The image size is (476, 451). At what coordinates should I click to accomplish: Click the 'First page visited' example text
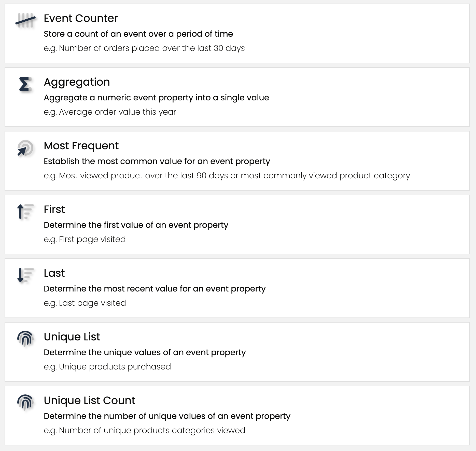[x=85, y=239]
